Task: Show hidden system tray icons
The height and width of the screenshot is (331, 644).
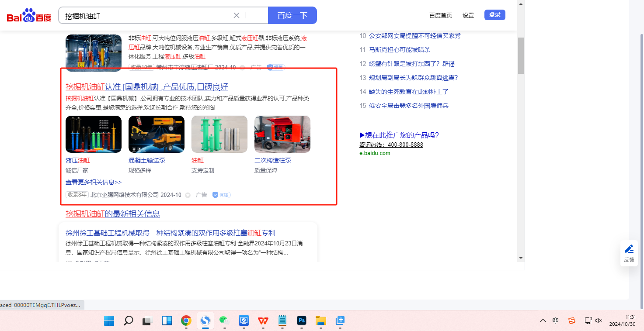Action: pos(543,321)
